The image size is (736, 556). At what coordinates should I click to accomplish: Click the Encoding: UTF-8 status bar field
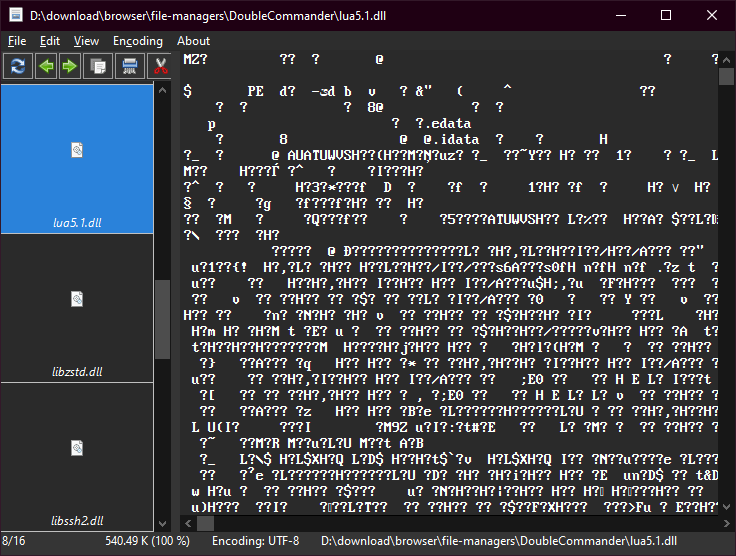click(255, 541)
